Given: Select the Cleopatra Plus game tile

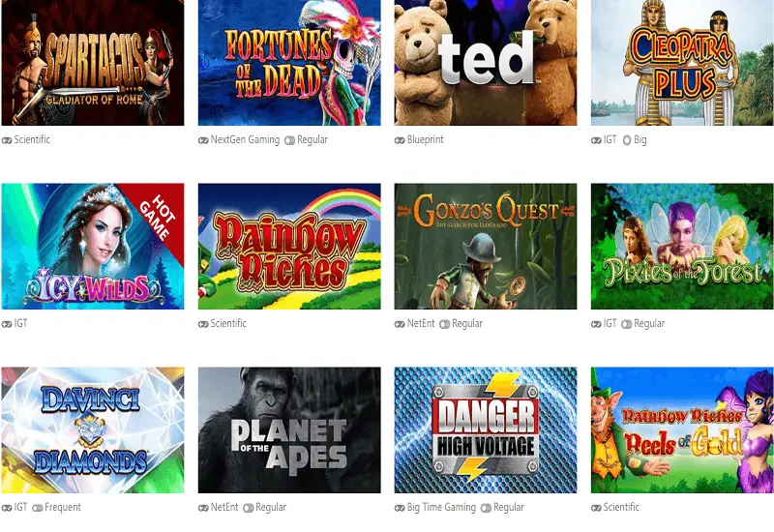Looking at the screenshot, I should 682,63.
